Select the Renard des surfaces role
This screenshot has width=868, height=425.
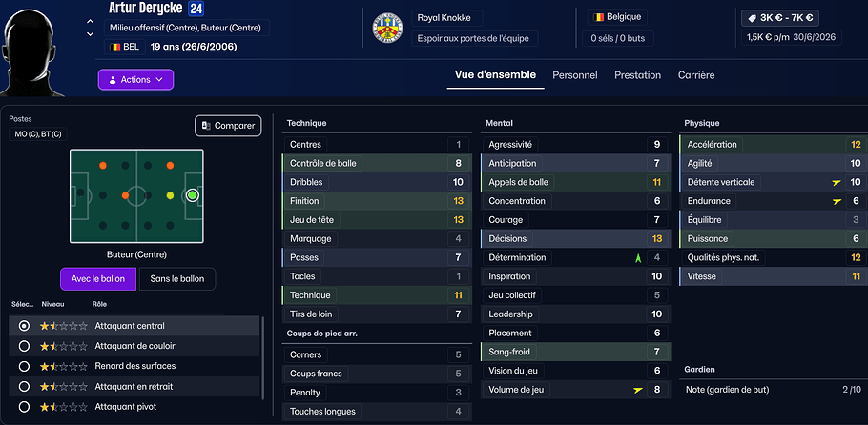[x=24, y=366]
